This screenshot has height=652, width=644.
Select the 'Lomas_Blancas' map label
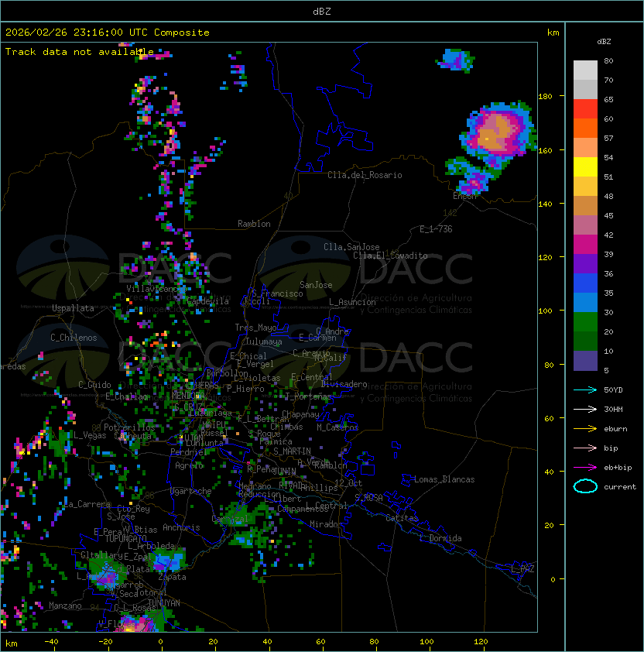pos(444,479)
